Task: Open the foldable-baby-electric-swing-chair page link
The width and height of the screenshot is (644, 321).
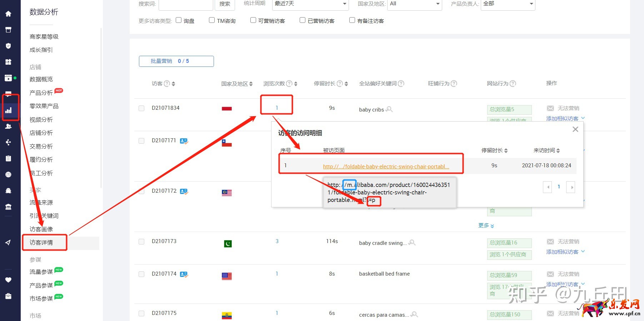Action: pos(386,166)
